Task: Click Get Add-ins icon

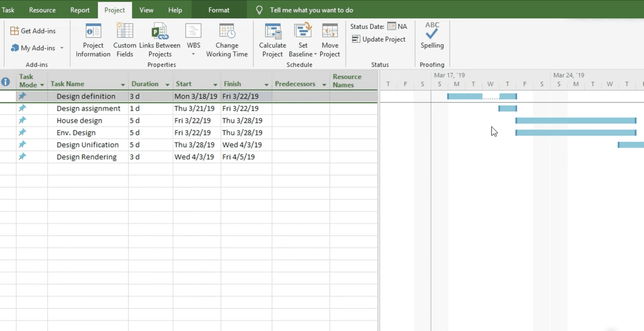Action: click(14, 31)
